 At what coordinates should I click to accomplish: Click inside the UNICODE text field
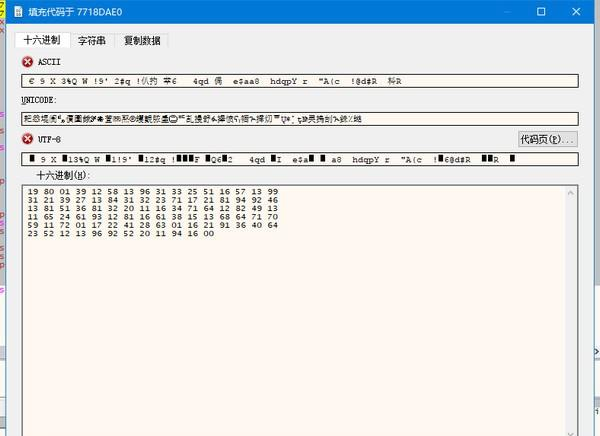coord(298,119)
